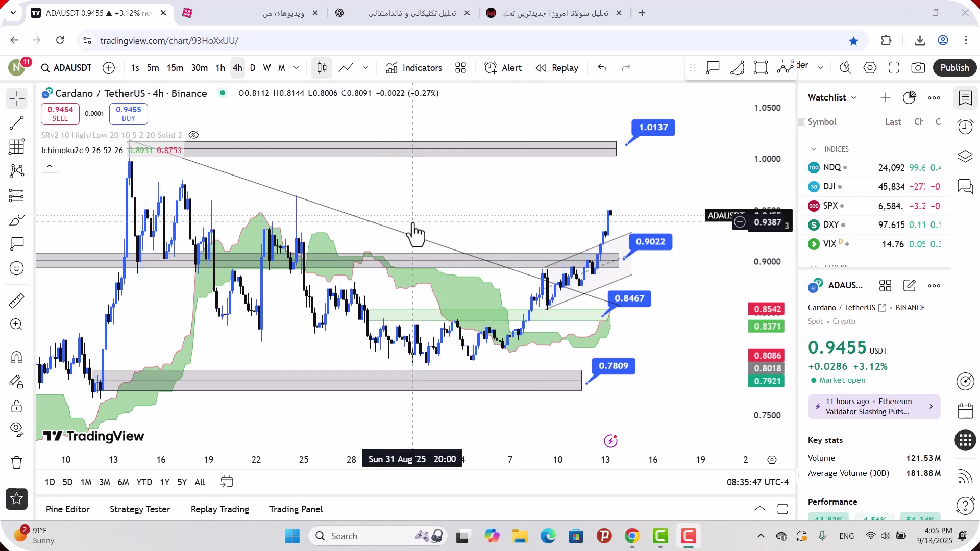This screenshot has height=551, width=980.
Task: Click the 0.9454 SELL button
Action: coord(60,114)
